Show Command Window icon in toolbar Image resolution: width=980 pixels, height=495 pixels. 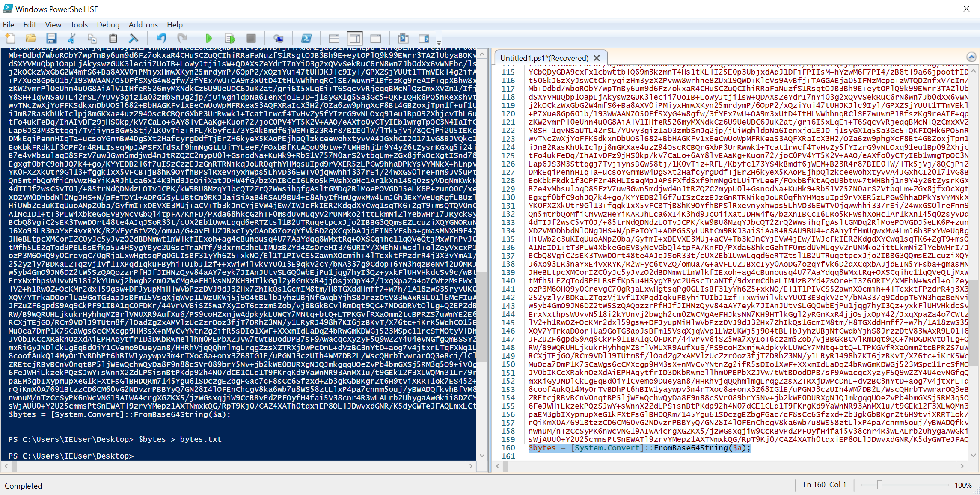(x=403, y=39)
